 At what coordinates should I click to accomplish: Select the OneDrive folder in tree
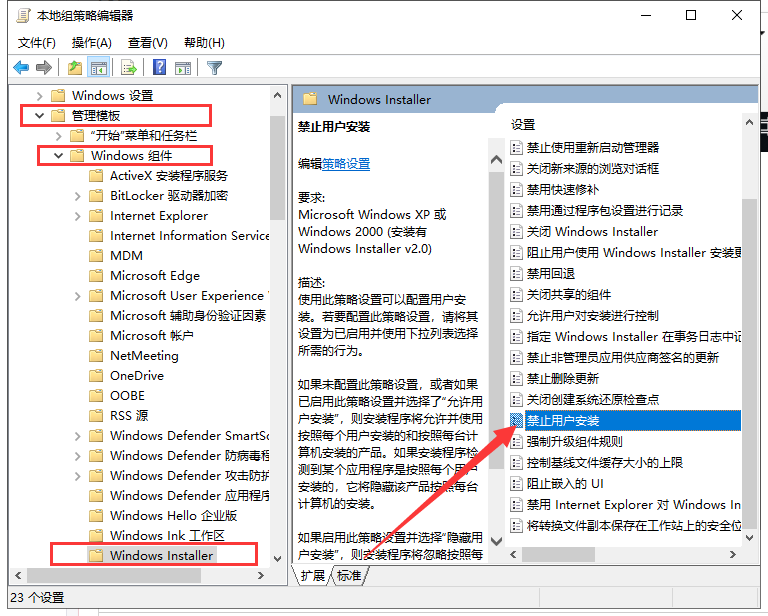[137, 376]
